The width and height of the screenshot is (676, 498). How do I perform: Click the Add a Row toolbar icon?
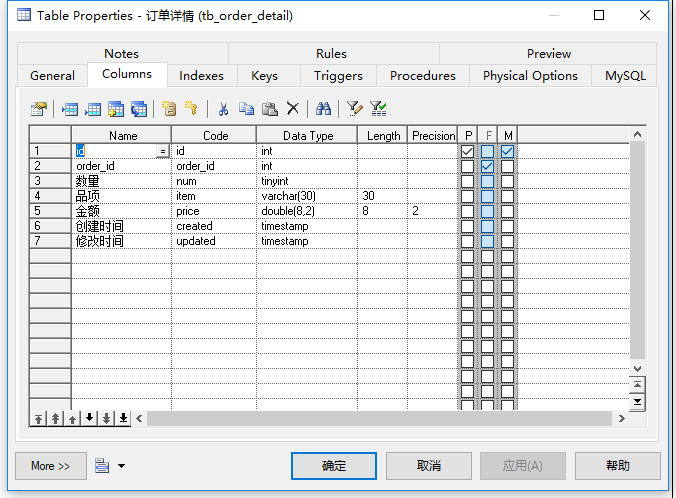93,109
